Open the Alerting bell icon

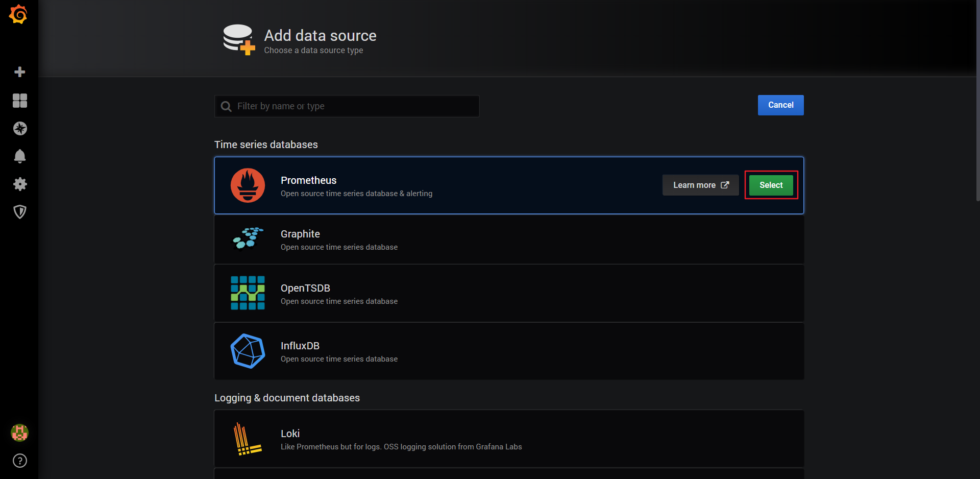click(20, 156)
